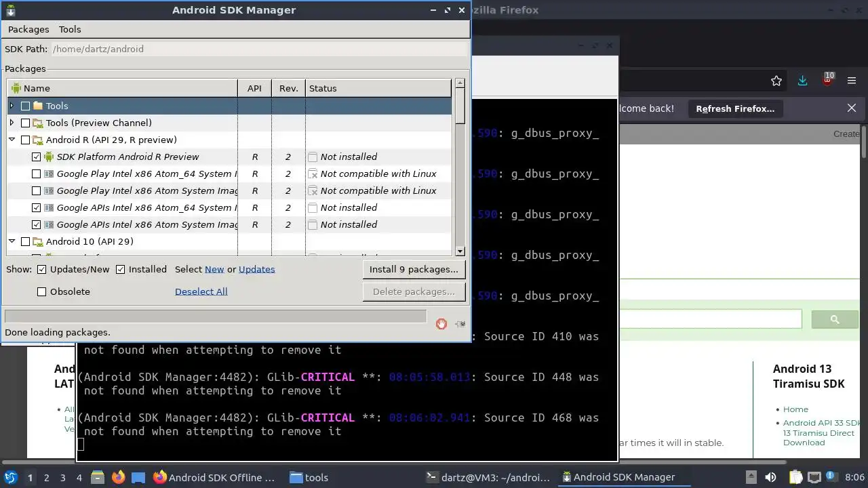The image size is (868, 488).
Task: Switch to workspace 3 in taskbar
Action: [x=62, y=477]
